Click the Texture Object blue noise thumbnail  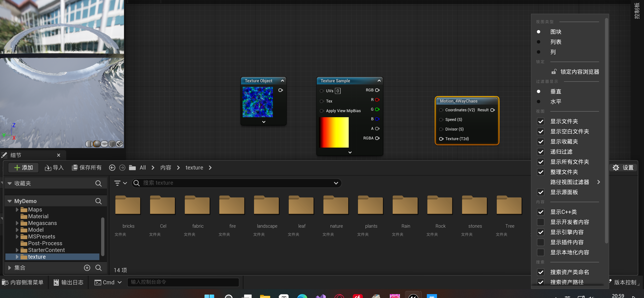click(258, 102)
